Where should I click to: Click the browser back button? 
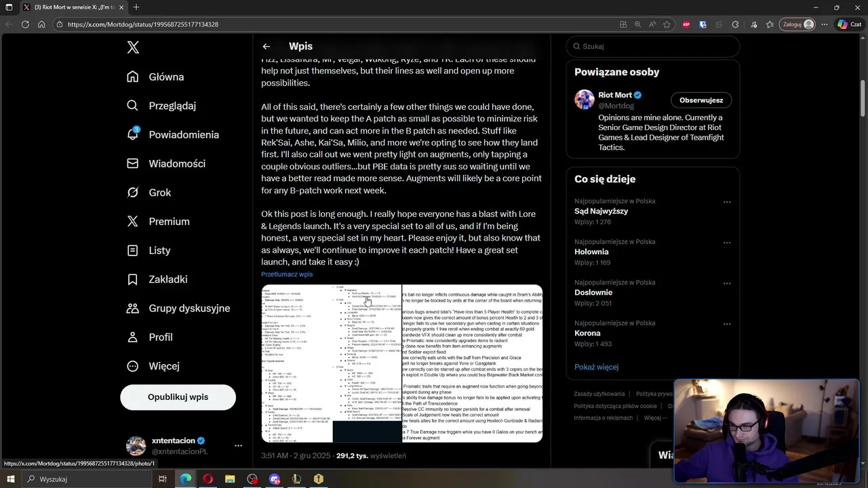9,24
